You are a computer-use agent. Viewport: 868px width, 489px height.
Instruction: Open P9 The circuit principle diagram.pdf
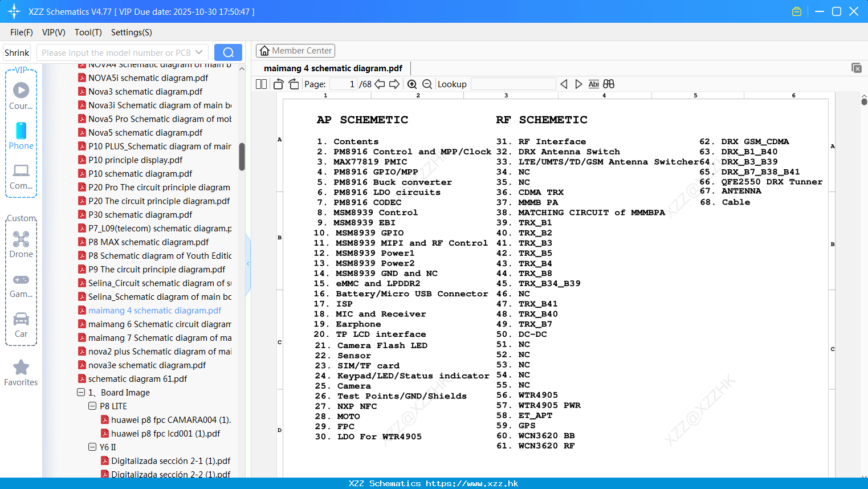click(157, 269)
